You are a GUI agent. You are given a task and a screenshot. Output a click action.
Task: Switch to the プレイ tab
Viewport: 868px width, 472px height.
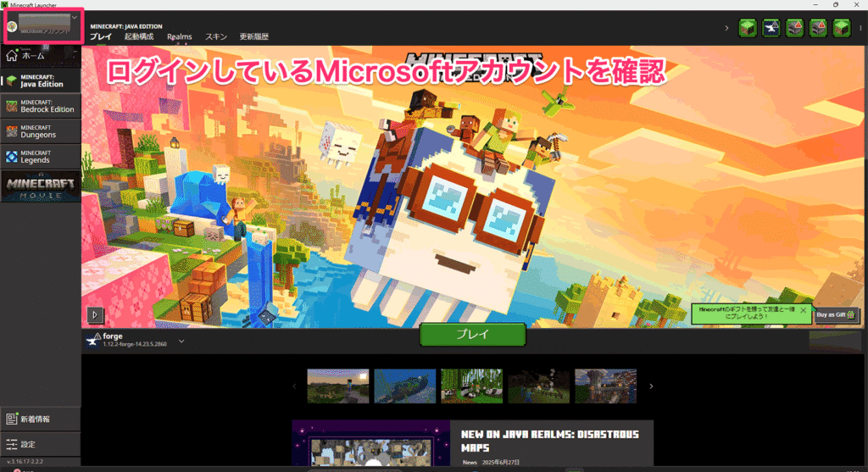101,36
